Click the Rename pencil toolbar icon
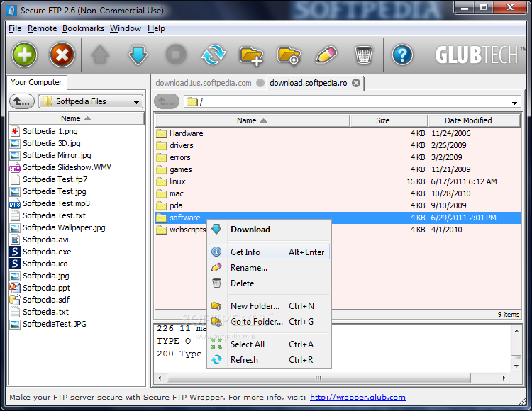The width and height of the screenshot is (532, 411). (326, 55)
